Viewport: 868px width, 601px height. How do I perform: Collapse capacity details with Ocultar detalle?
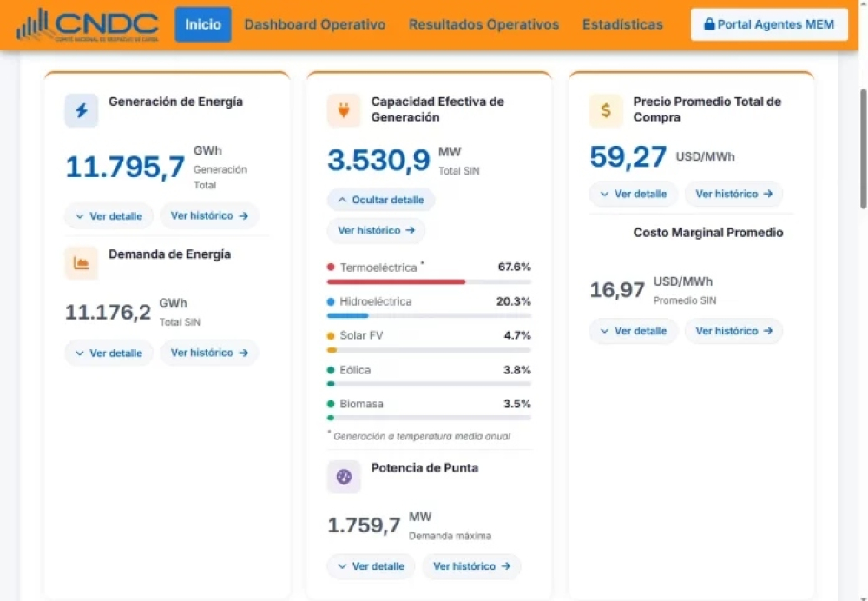pos(381,200)
